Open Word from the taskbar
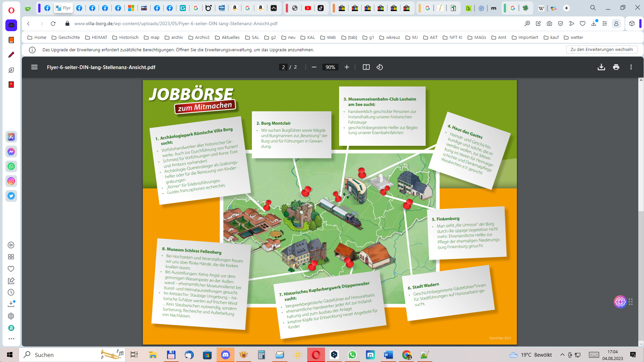The width and height of the screenshot is (644, 362). click(x=388, y=355)
